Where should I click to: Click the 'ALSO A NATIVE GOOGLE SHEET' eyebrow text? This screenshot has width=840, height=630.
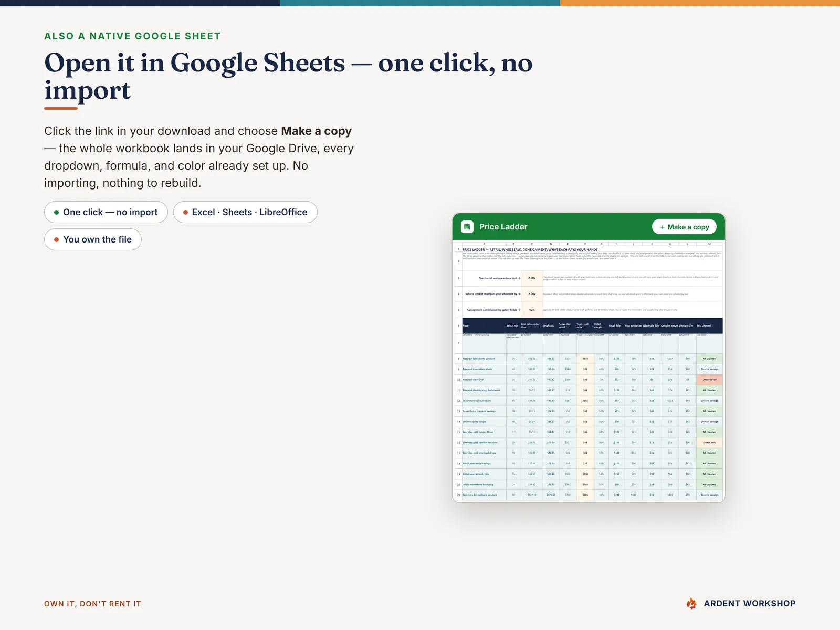132,36
